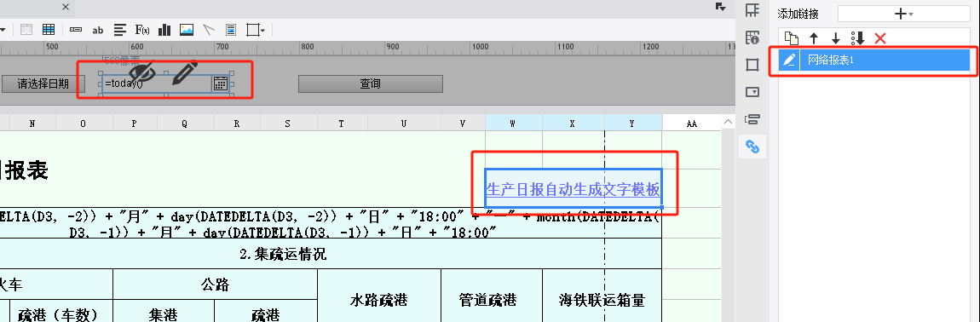
Task: Open the tab list dropdown arrow at top
Action: pyautogui.click(x=721, y=7)
